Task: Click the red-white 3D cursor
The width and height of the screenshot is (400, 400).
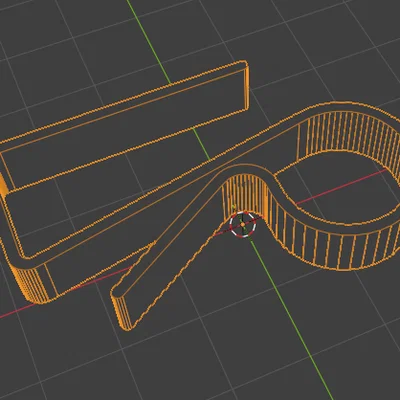Action: coord(243,224)
